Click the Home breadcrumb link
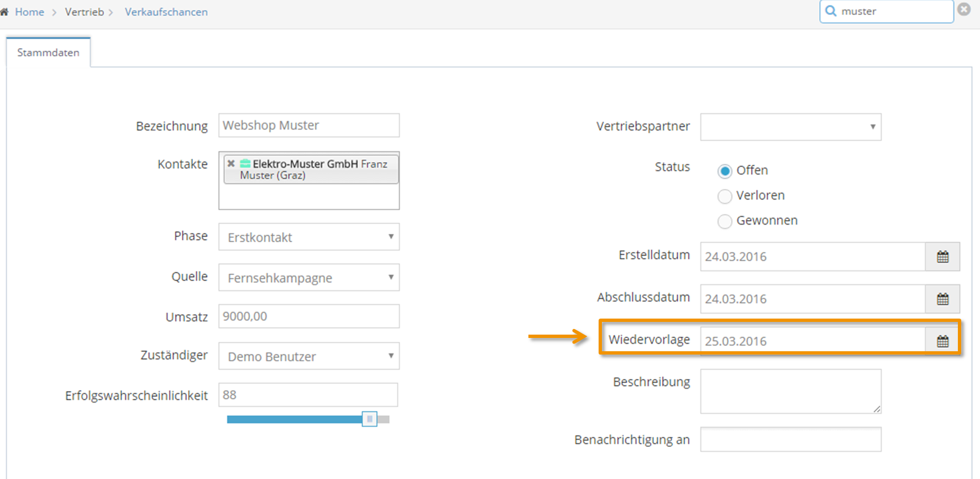The image size is (980, 479). click(29, 12)
